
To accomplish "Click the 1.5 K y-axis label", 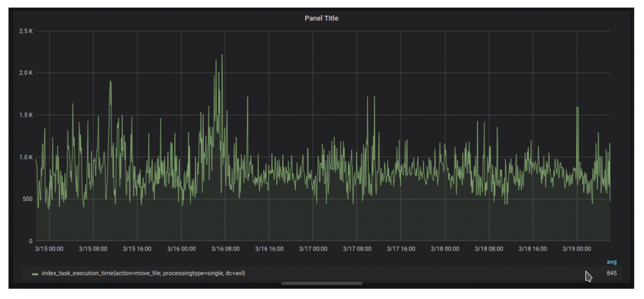I will pyautogui.click(x=25, y=115).
